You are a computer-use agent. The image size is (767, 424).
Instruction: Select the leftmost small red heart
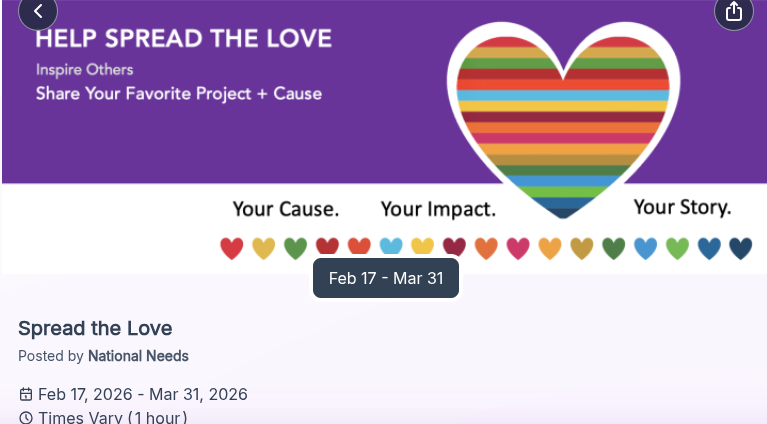coord(231,248)
